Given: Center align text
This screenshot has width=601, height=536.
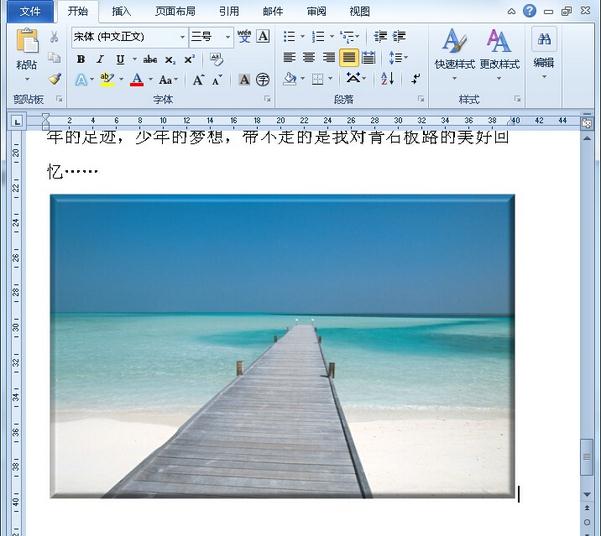Looking at the screenshot, I should click(309, 58).
